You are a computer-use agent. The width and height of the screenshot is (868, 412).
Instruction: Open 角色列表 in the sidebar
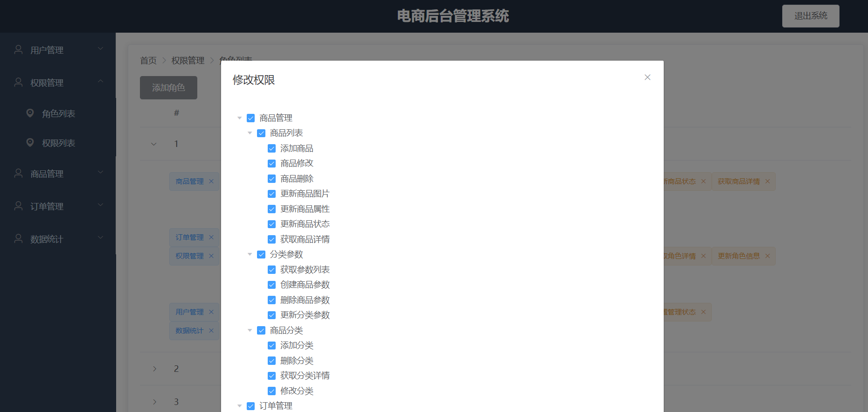click(x=58, y=113)
